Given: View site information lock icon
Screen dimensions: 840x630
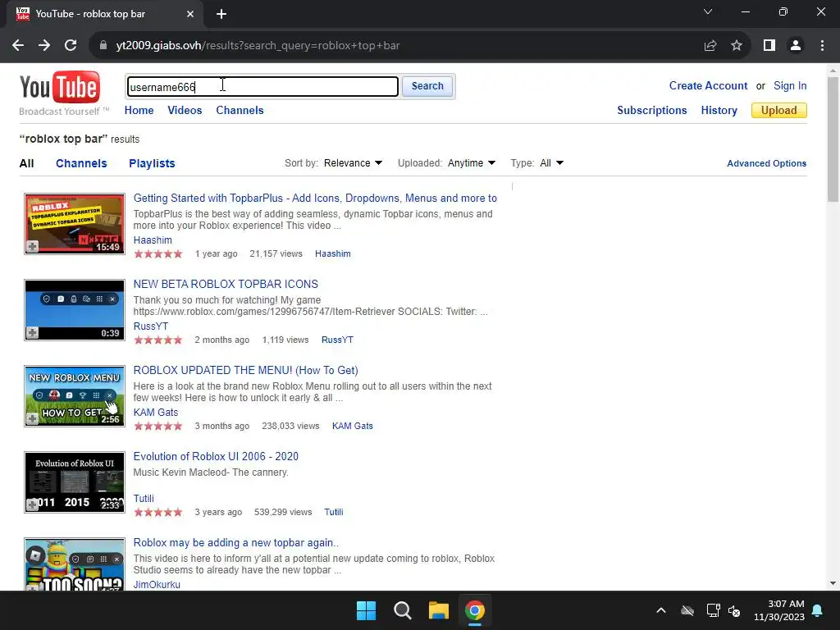Looking at the screenshot, I should 103,46.
